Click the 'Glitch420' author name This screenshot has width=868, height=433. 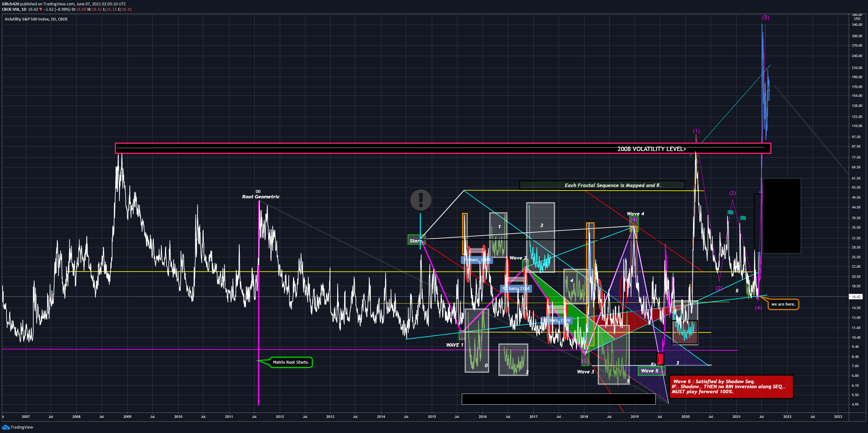pos(10,4)
